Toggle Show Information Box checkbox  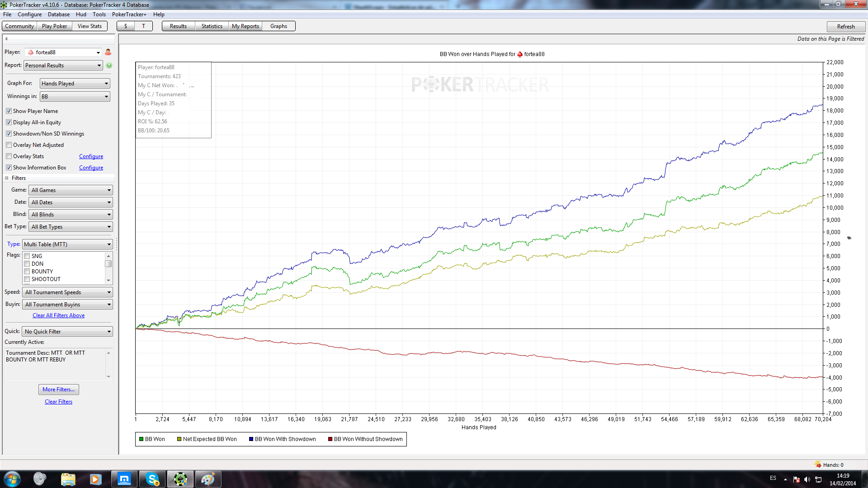click(9, 168)
